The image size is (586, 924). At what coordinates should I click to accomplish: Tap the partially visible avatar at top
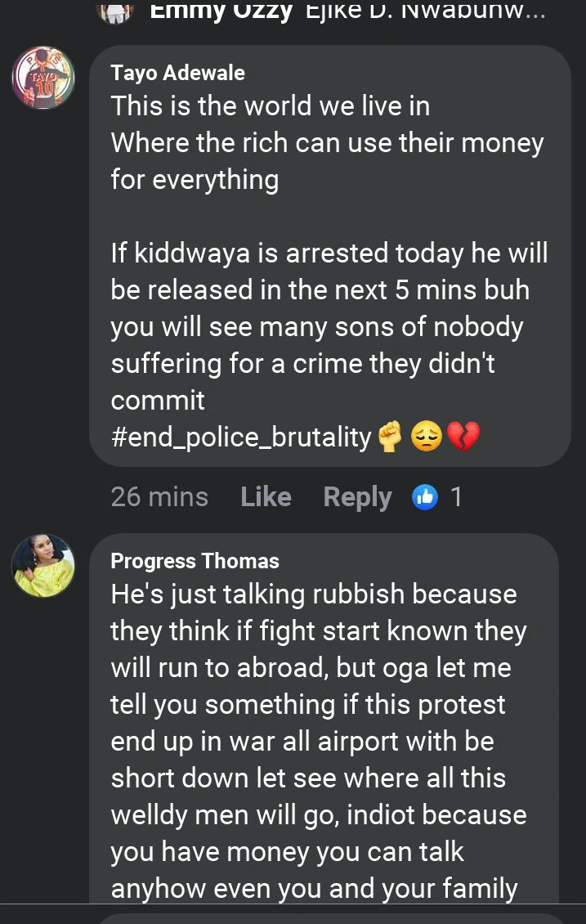click(x=115, y=11)
